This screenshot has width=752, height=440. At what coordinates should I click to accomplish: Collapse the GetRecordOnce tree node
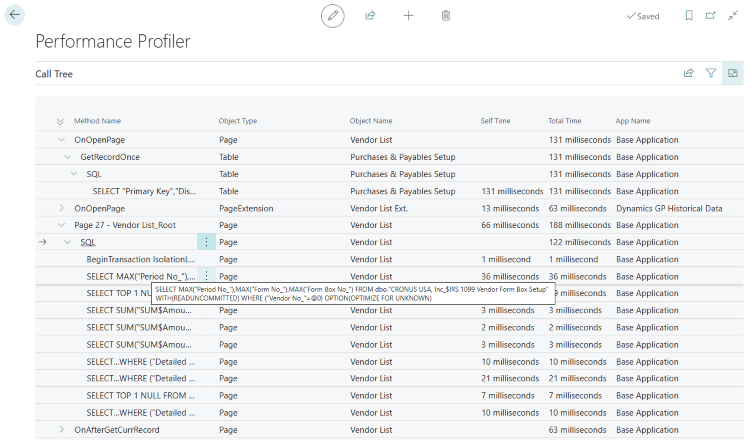click(x=68, y=157)
